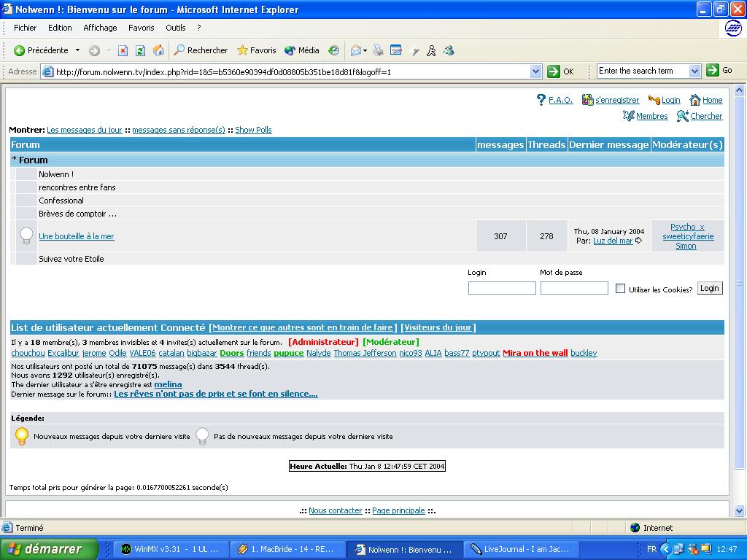Click the key icon beside Login

[654, 100]
